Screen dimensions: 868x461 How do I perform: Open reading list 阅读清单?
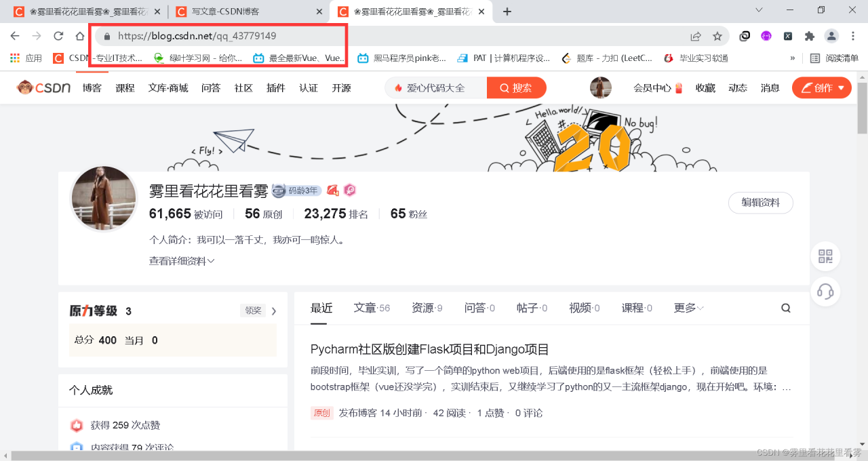(x=834, y=58)
